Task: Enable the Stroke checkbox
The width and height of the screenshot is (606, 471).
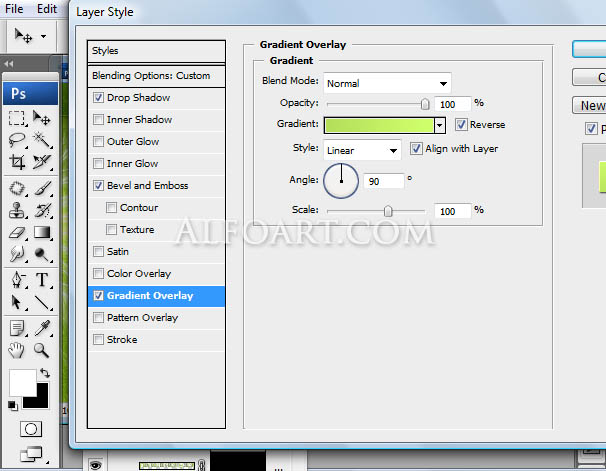Action: coord(98,340)
